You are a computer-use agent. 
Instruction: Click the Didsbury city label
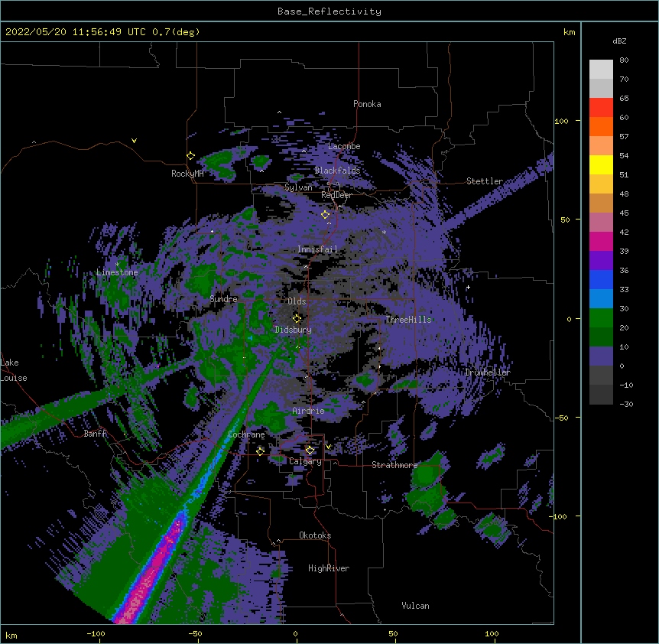click(x=294, y=330)
